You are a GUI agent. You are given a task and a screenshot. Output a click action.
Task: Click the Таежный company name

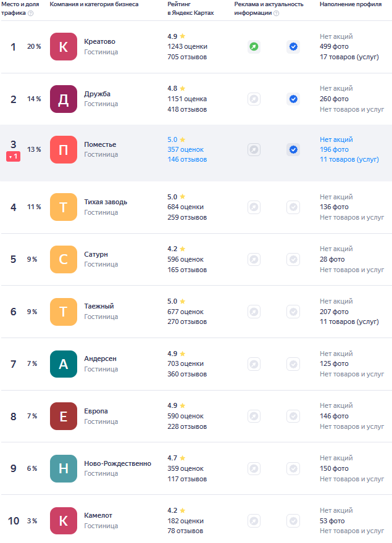pos(99,306)
